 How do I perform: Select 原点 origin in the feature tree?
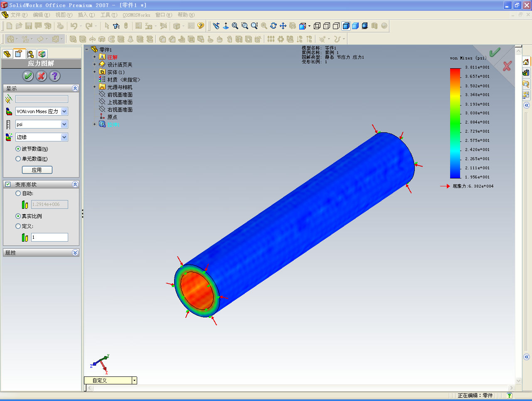(x=112, y=117)
